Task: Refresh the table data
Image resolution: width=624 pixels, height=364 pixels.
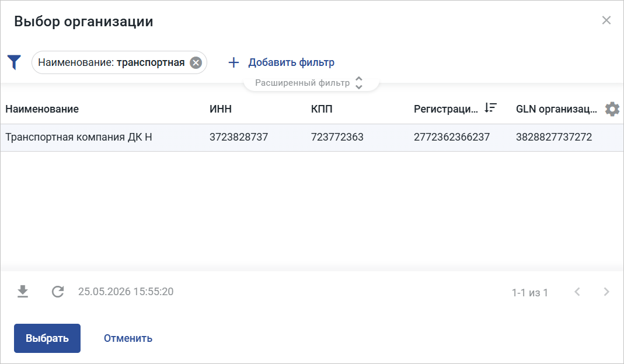Action: coord(58,292)
